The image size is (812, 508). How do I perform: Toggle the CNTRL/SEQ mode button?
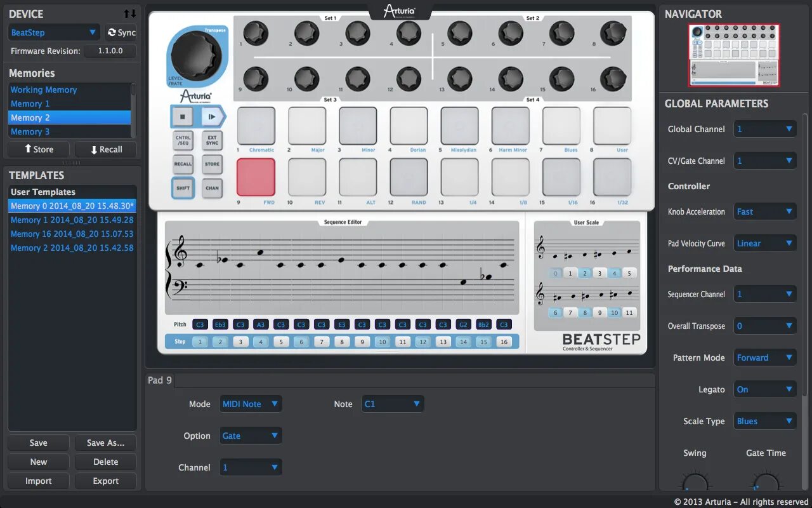183,140
